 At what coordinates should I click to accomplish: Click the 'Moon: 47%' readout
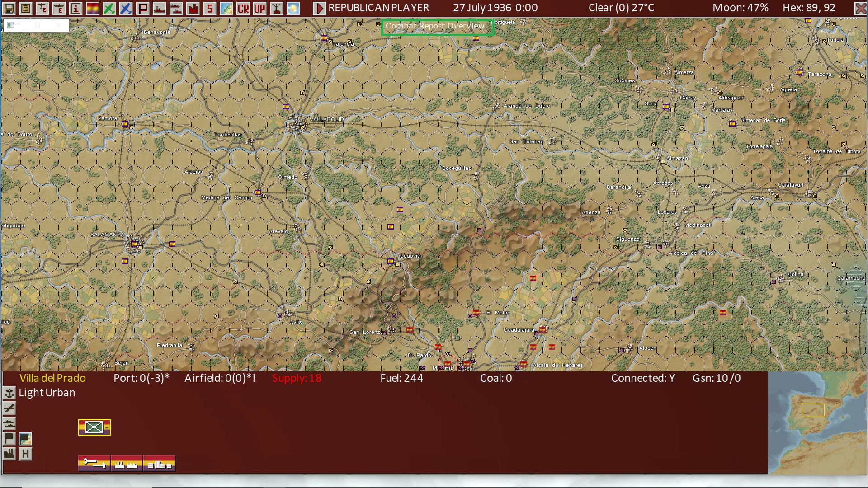click(741, 8)
